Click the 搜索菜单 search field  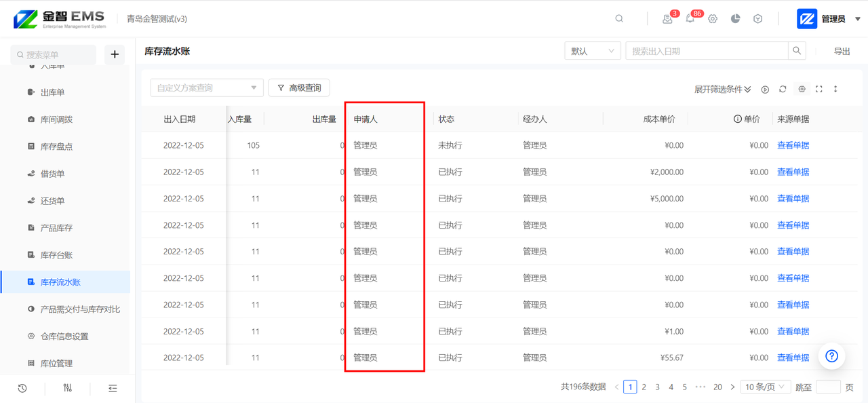pyautogui.click(x=54, y=54)
